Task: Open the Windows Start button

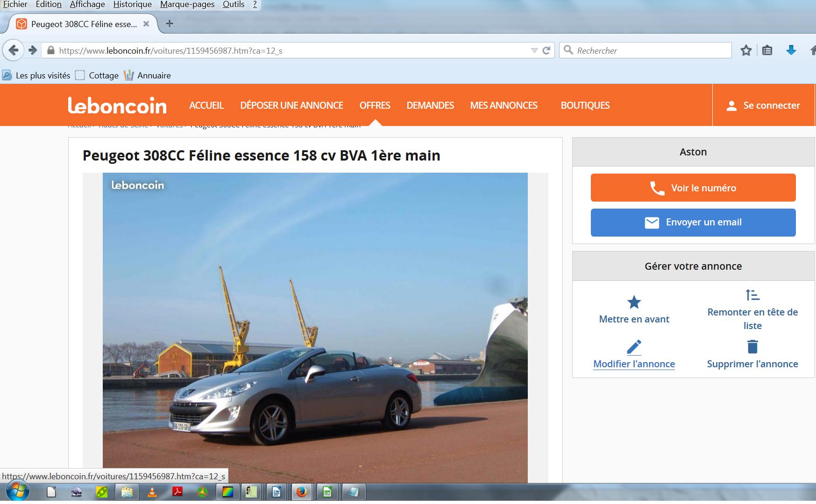Action: pyautogui.click(x=18, y=492)
